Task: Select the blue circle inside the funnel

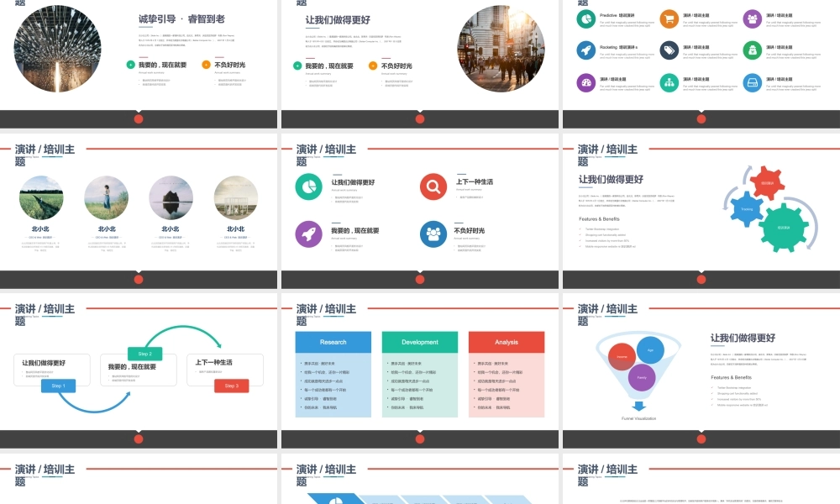Action: (650, 350)
